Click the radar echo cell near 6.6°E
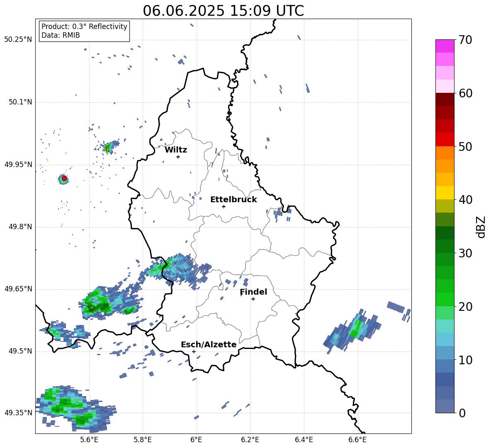 [x=352, y=331]
